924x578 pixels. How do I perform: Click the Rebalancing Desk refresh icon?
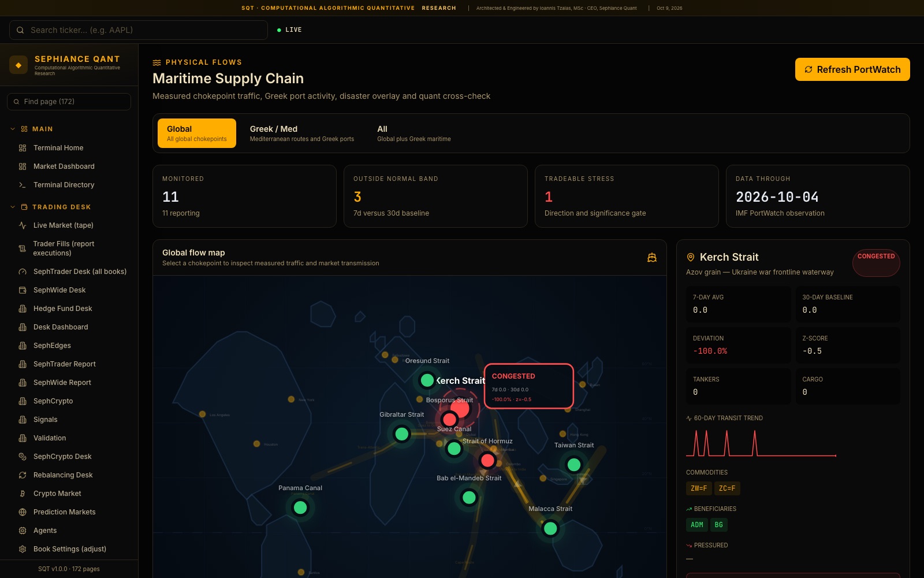[x=23, y=475]
